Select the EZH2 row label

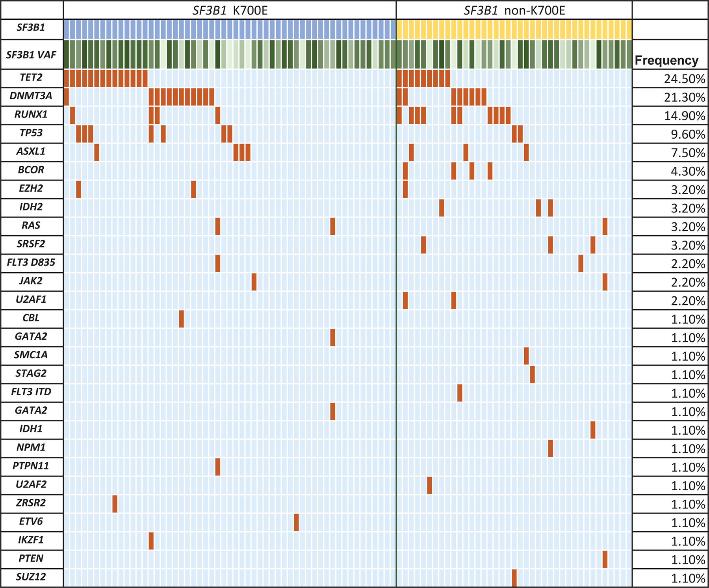(31, 188)
